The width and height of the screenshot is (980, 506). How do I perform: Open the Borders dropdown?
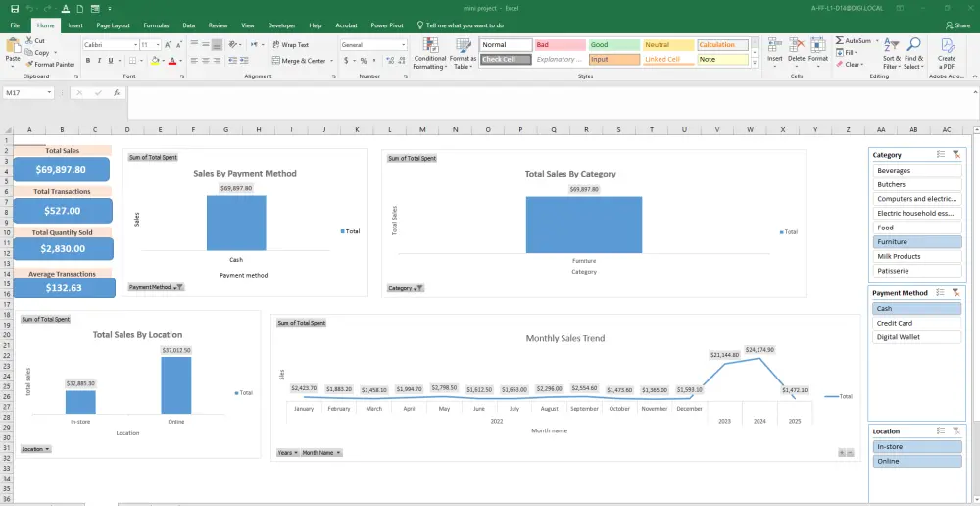point(140,61)
